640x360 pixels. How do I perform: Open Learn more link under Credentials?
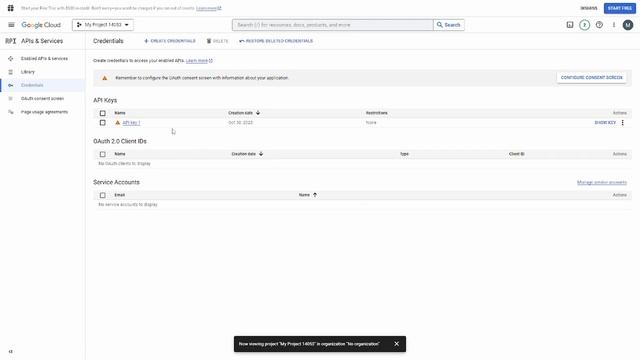(x=199, y=60)
